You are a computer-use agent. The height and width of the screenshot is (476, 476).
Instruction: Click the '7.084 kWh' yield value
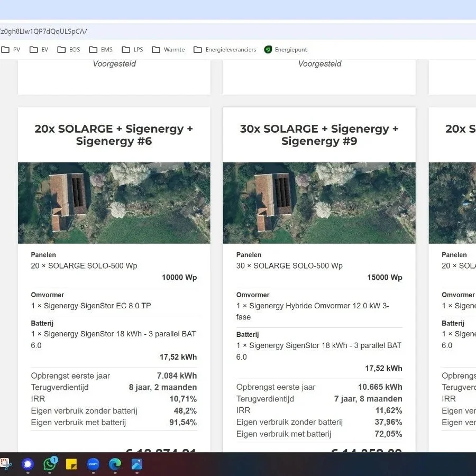click(x=177, y=376)
